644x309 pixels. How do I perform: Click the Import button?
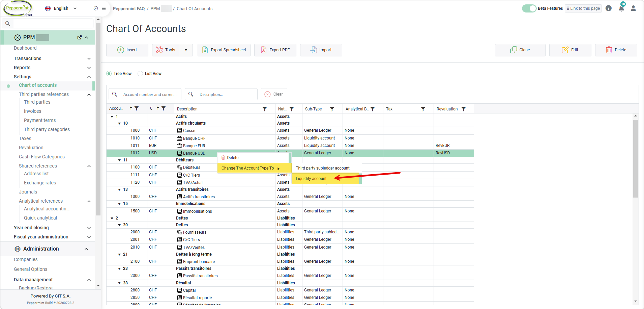pos(321,50)
